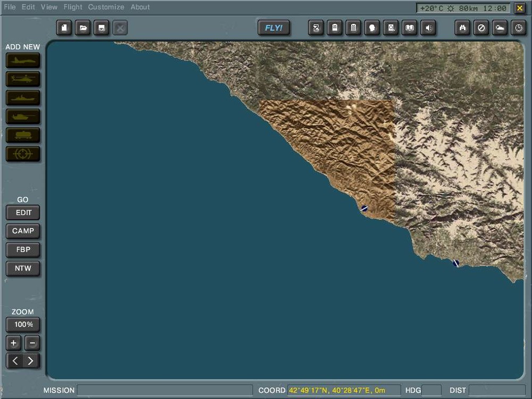Click the 100% zoom level button

pyautogui.click(x=23, y=325)
